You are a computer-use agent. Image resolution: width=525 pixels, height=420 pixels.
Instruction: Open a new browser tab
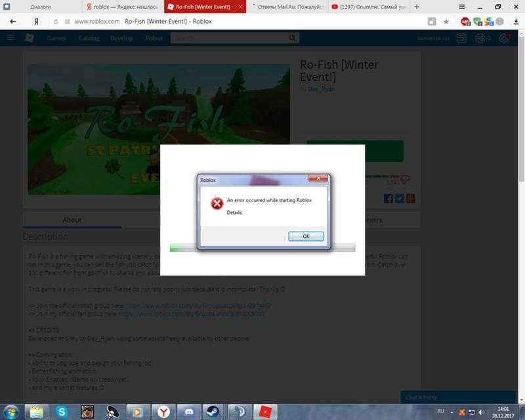[417, 7]
